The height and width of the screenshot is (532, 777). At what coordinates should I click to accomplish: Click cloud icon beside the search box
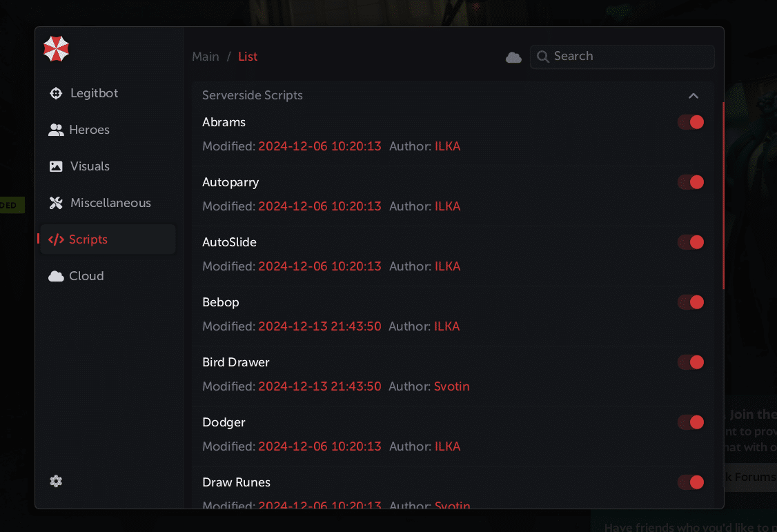tap(513, 57)
